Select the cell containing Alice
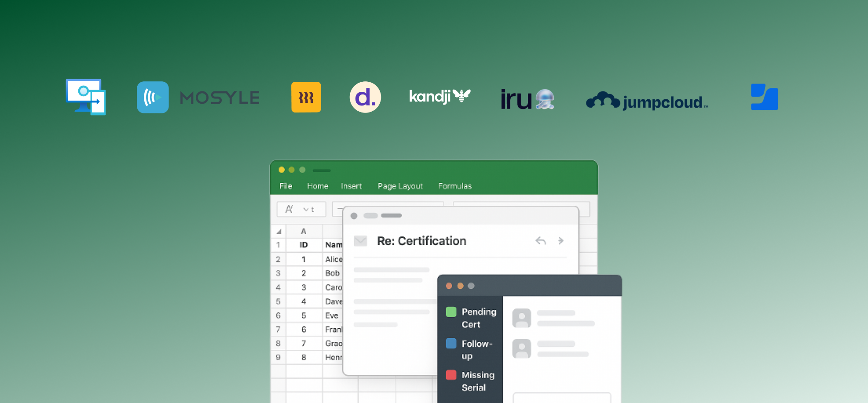 click(333, 259)
